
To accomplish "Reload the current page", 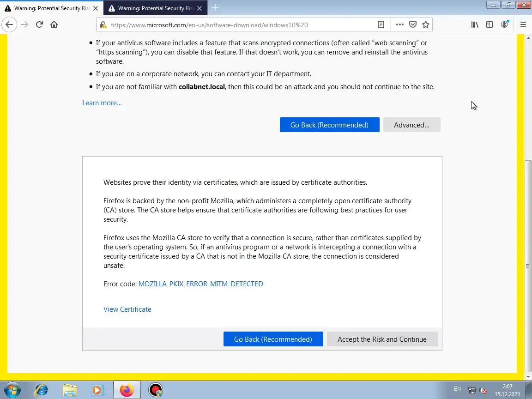I will tap(39, 25).
